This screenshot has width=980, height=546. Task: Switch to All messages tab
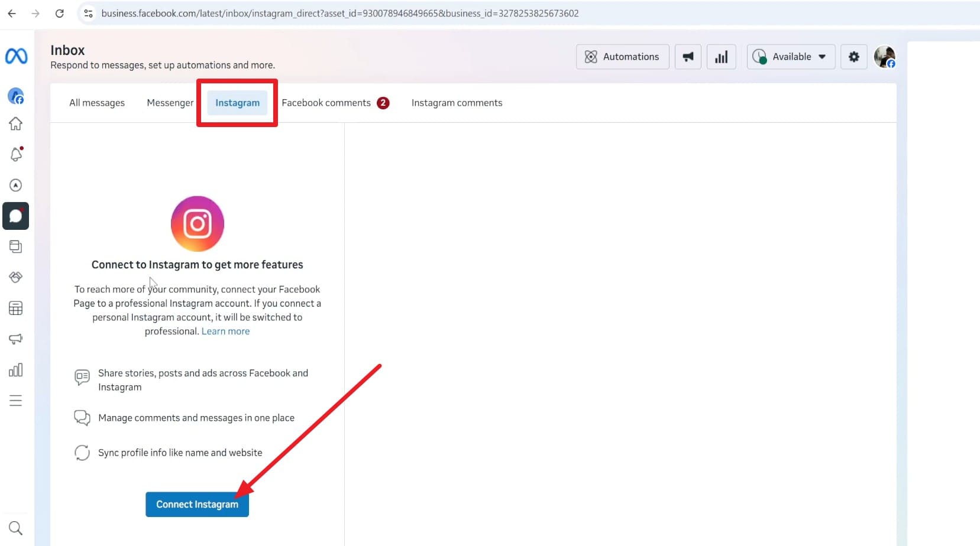click(x=97, y=103)
